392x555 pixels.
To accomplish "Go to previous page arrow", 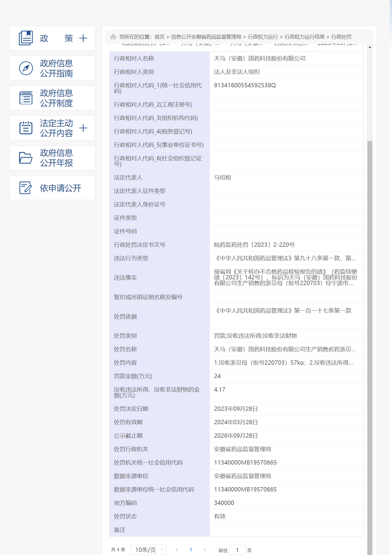I will pyautogui.click(x=177, y=550).
